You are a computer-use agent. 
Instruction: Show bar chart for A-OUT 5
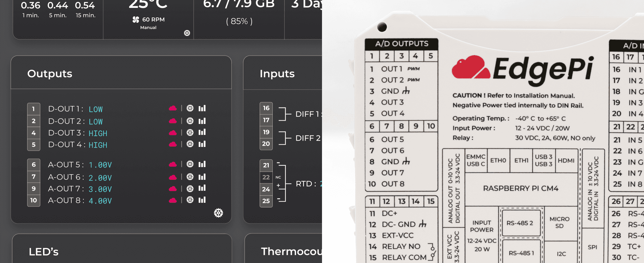pyautogui.click(x=202, y=164)
